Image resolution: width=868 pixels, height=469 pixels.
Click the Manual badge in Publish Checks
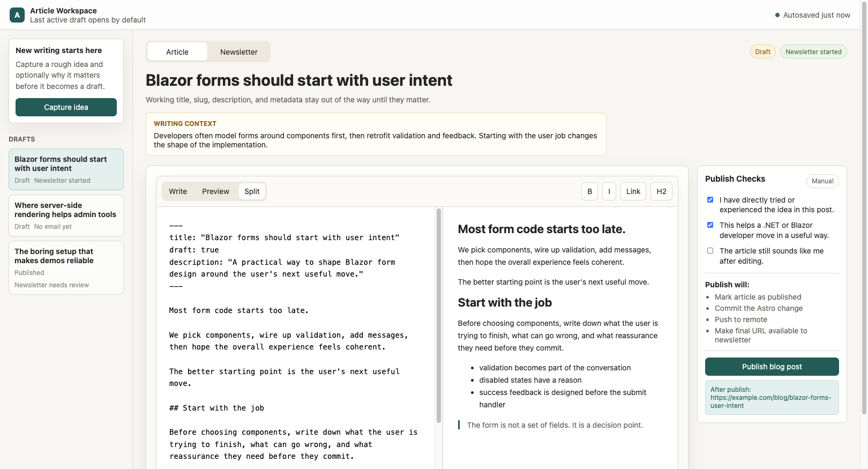(822, 181)
